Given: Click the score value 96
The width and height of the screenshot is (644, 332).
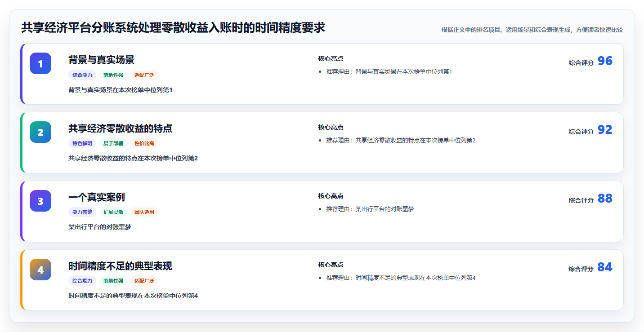Looking at the screenshot, I should click(605, 61).
